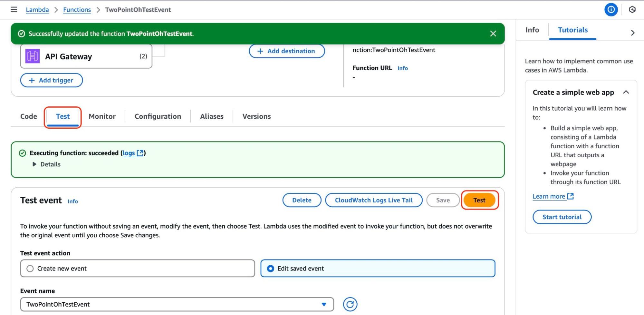Open the Monitor tab

(102, 116)
